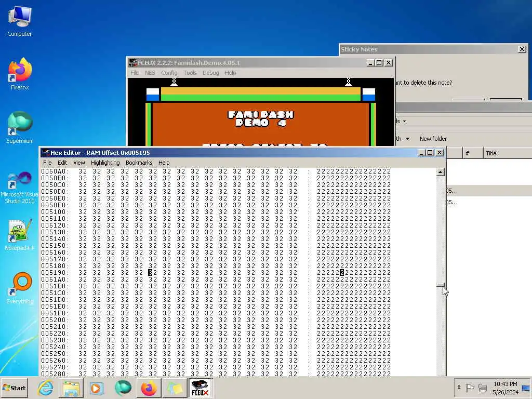Open Action Center flag icon in tray
Screen dimensions: 532x399
click(x=470, y=388)
